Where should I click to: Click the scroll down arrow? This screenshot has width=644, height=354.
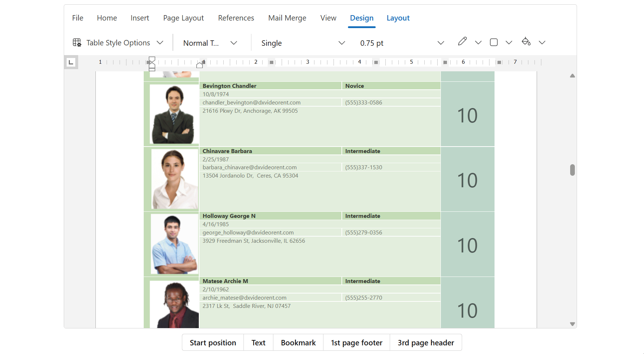pos(572,324)
